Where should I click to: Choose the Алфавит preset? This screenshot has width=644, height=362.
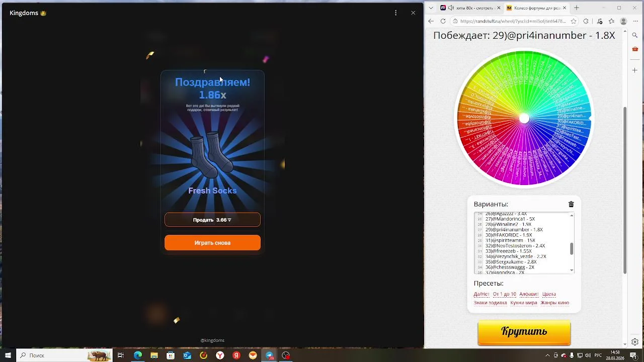tap(529, 294)
